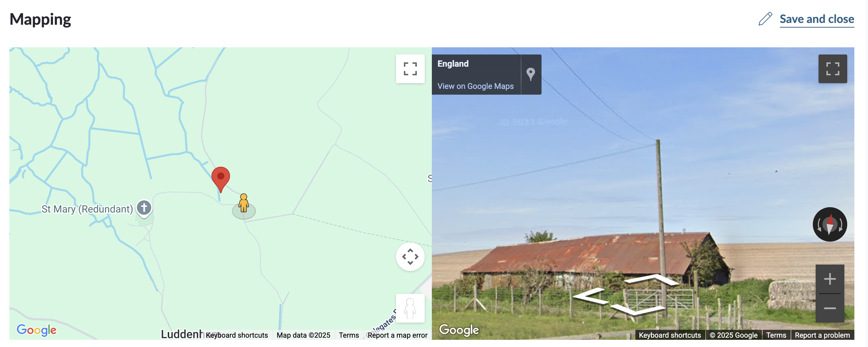Click the Save and close link

(817, 19)
